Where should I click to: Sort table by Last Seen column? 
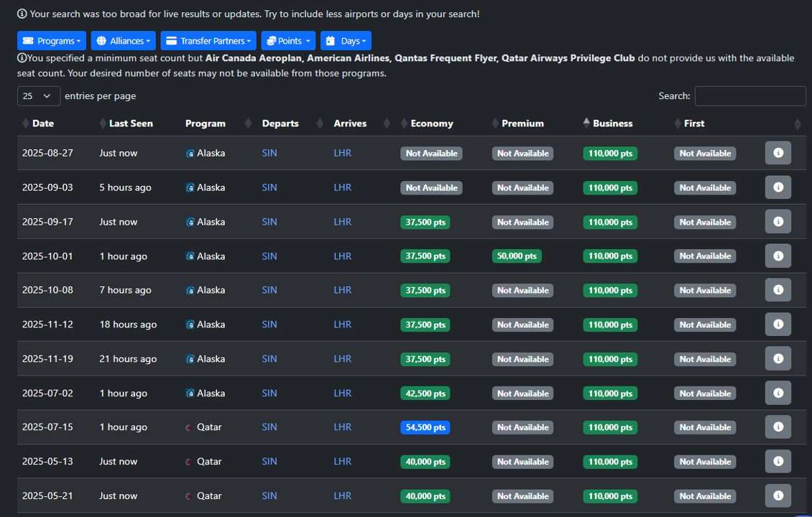(x=131, y=124)
